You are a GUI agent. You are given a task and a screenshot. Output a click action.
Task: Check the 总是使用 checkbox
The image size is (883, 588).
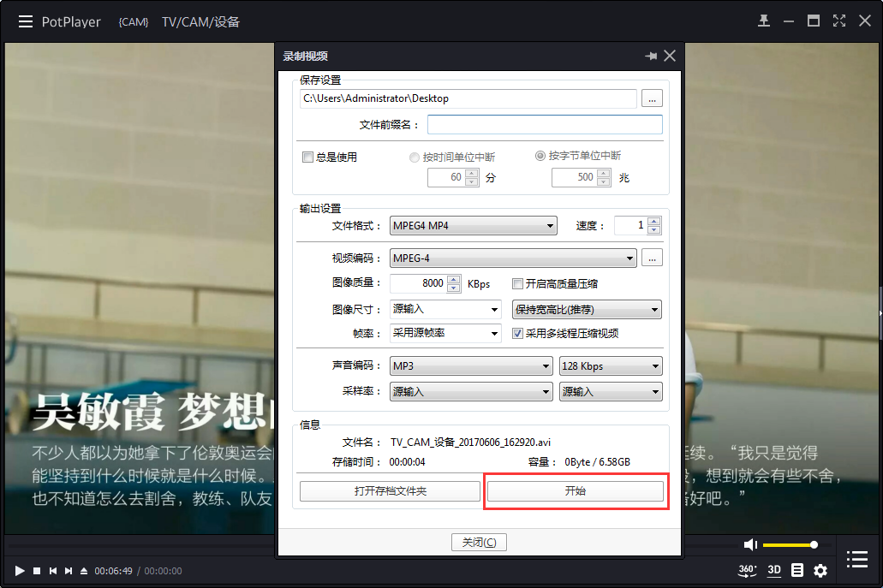(308, 157)
